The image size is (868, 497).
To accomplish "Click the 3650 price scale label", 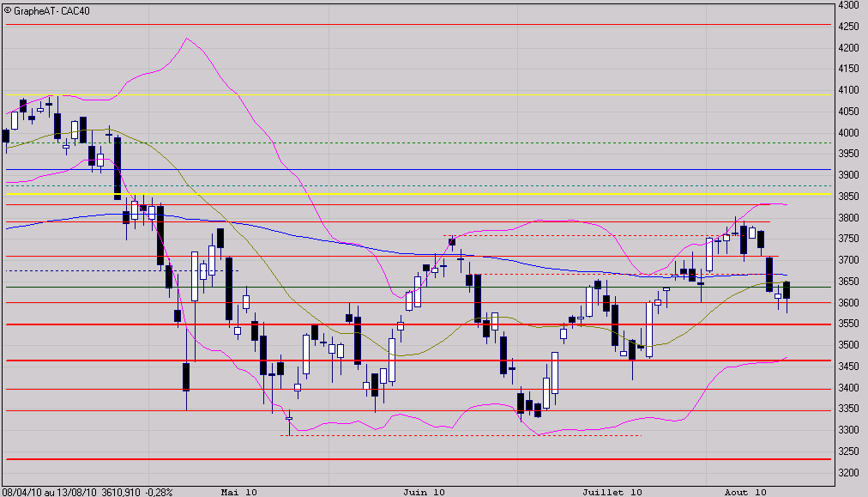I will coord(848,282).
